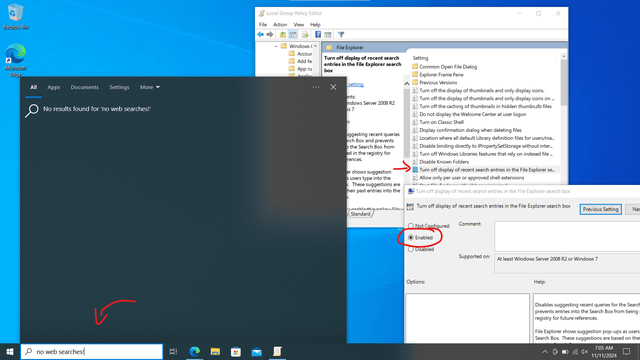Switch to the Standard tab
This screenshot has width=640, height=360.
pyautogui.click(x=360, y=214)
